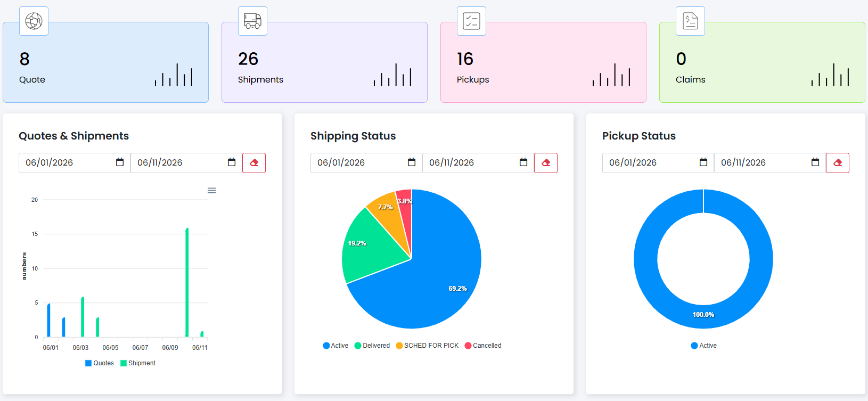The height and width of the screenshot is (401, 868).
Task: Click the Pickups checklist icon
Action: [x=471, y=21]
